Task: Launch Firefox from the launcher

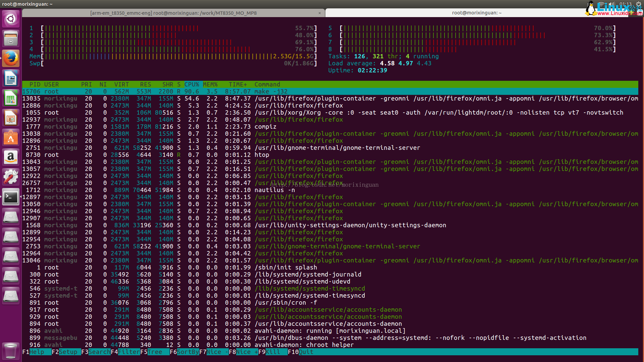Action: click(x=11, y=59)
